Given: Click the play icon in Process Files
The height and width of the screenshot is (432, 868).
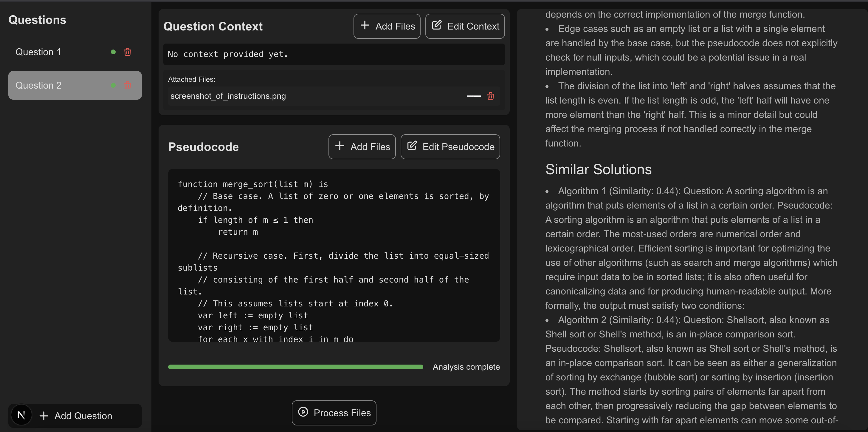Looking at the screenshot, I should click(x=303, y=412).
